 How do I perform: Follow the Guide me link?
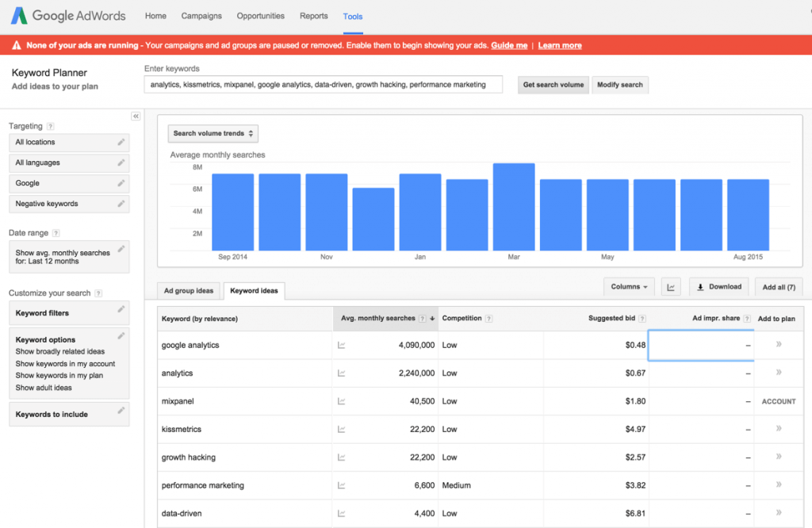point(509,45)
